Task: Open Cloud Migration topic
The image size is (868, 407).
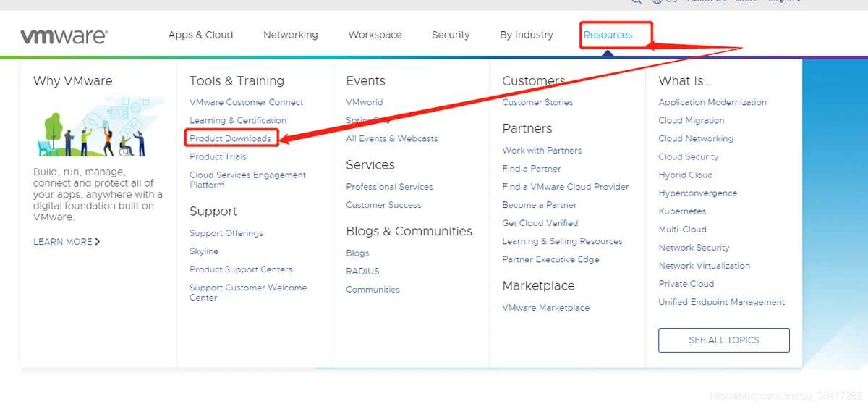Action: 692,120
